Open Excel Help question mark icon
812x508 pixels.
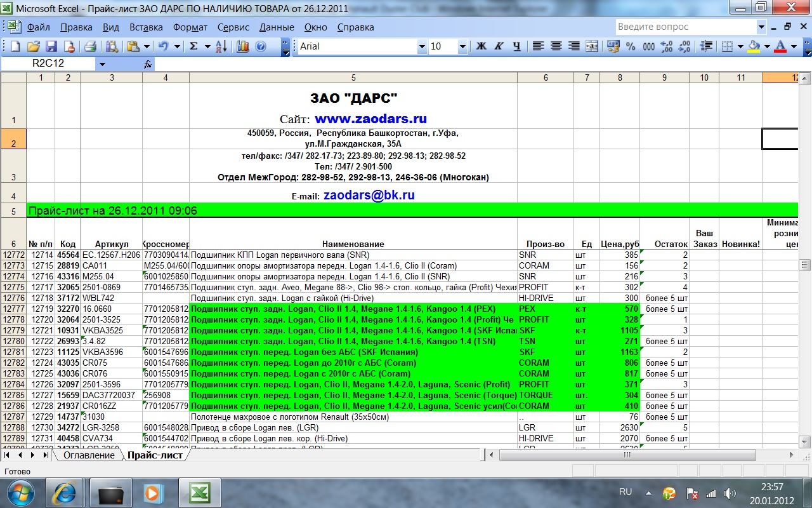tap(260, 46)
